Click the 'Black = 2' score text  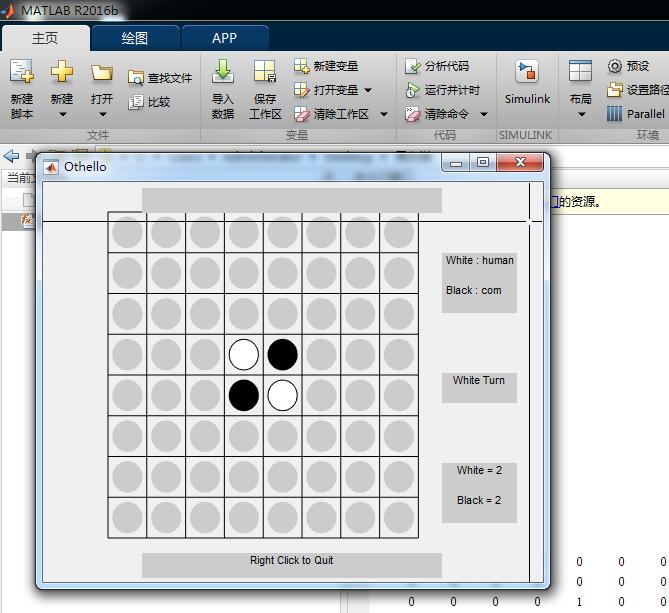[479, 500]
